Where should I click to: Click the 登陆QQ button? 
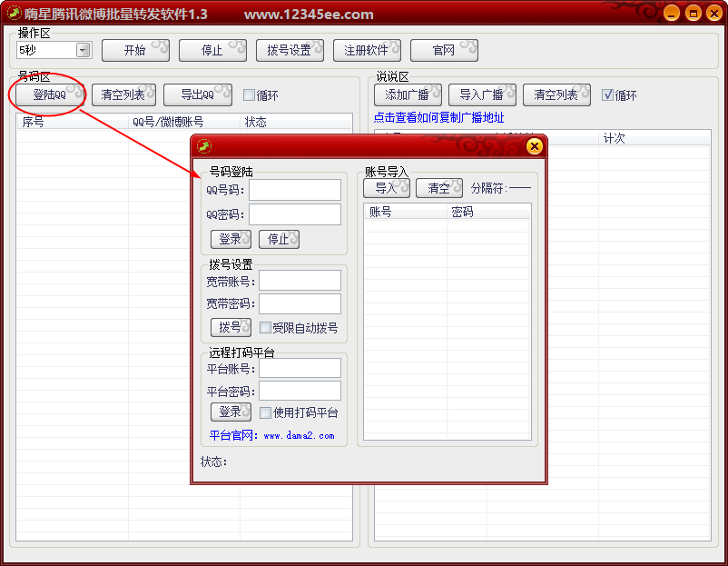click(x=50, y=94)
